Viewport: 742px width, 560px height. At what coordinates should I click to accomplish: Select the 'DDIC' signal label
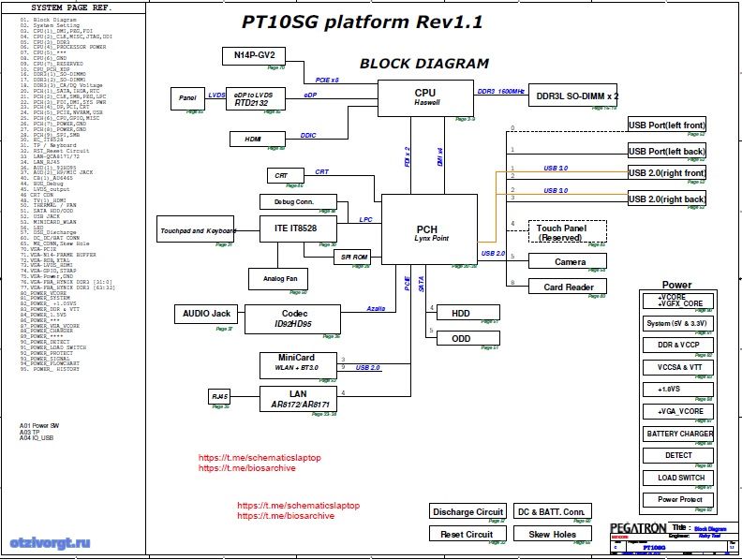(308, 135)
